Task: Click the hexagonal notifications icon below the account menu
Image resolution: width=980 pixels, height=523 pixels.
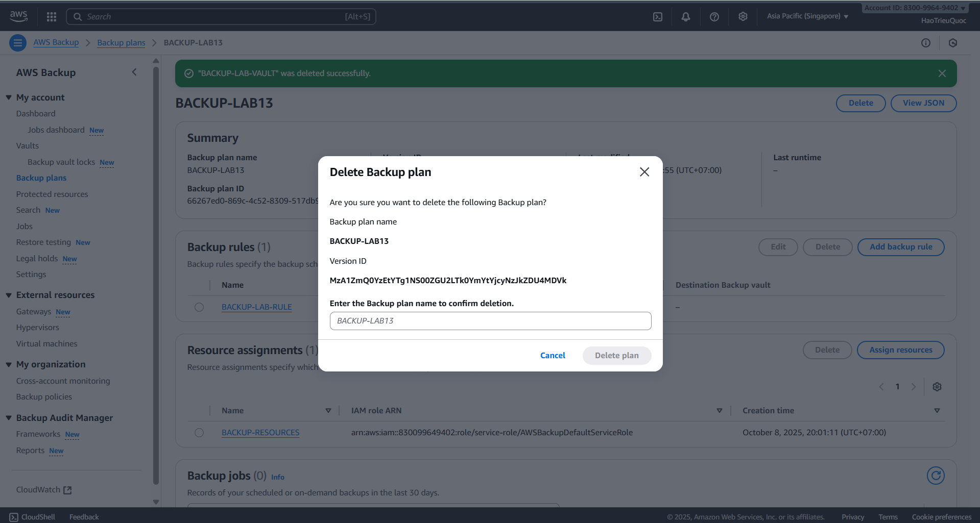Action: pos(952,42)
